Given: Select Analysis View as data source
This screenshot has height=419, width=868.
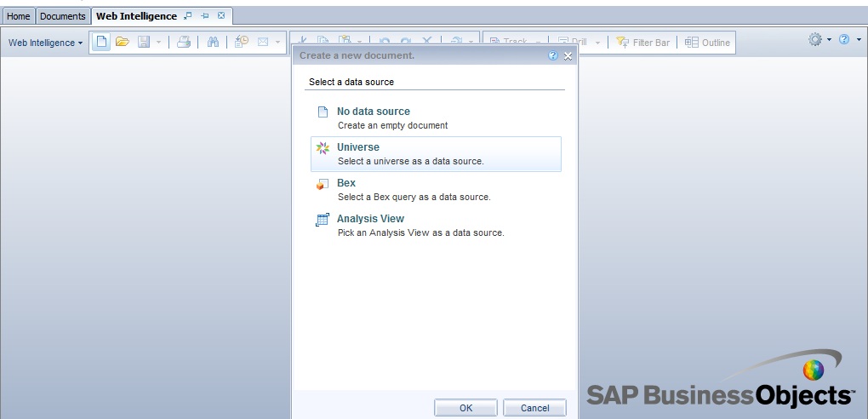Looking at the screenshot, I should point(436,226).
